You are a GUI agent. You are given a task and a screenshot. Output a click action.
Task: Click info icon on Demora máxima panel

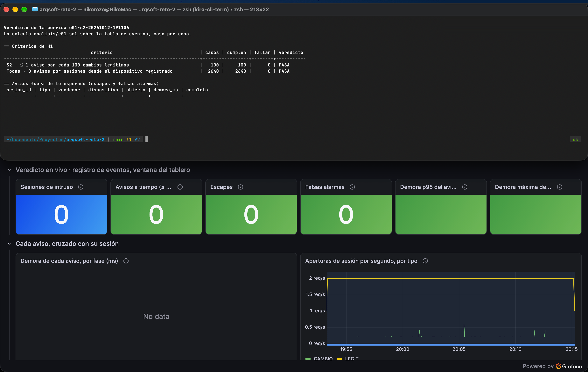tap(560, 187)
